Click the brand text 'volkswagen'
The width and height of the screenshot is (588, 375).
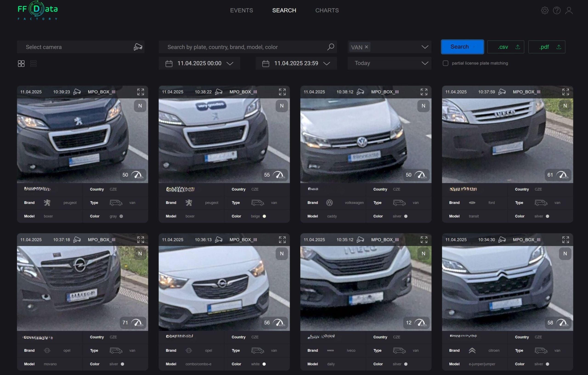(x=354, y=203)
